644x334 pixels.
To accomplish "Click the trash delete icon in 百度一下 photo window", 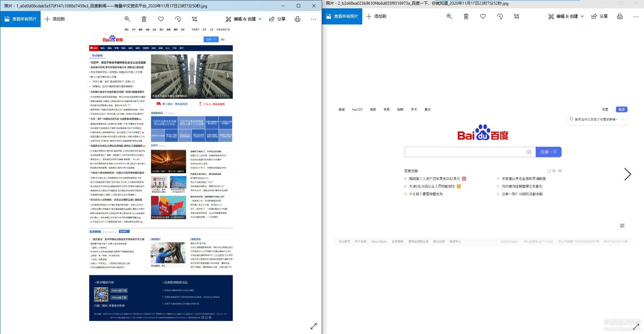I will click(x=466, y=16).
